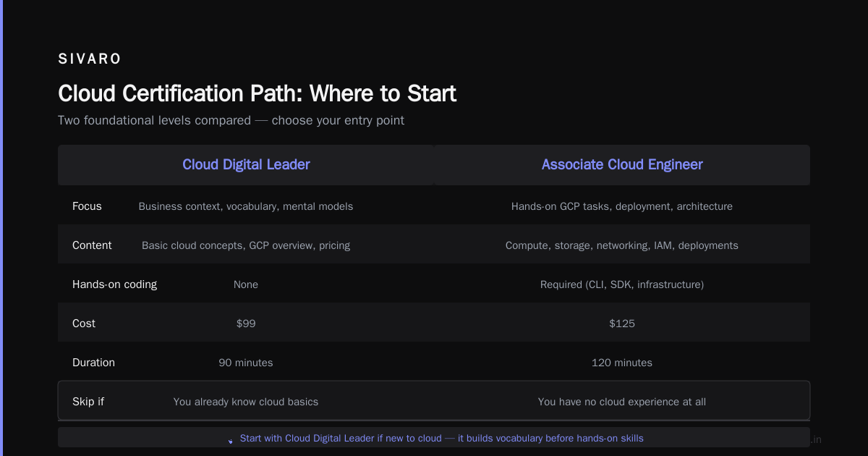This screenshot has height=456, width=868.
Task: Click the Cost row label
Action: click(x=84, y=324)
